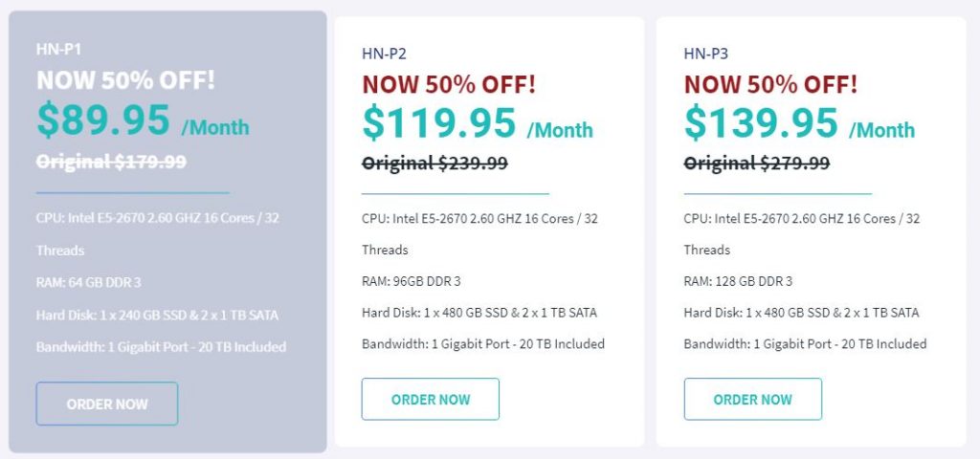The image size is (980, 459).
Task: Click the $139.95 /Month price
Action: 799,123
